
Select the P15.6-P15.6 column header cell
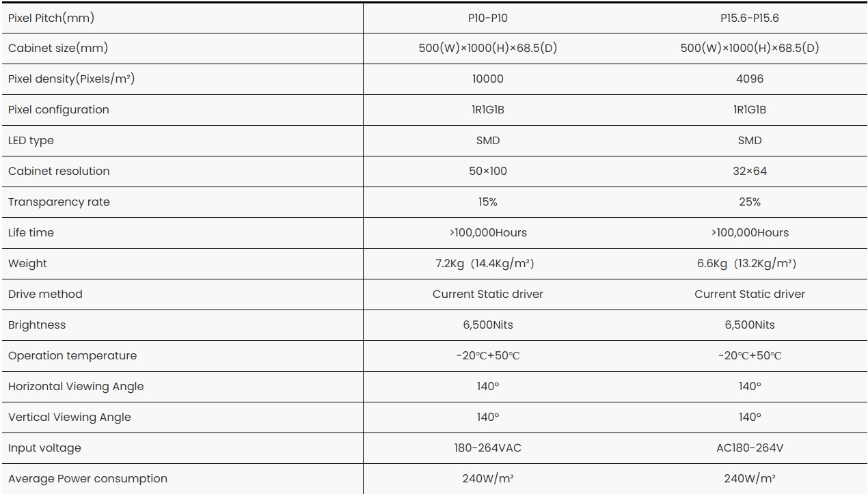coord(750,18)
